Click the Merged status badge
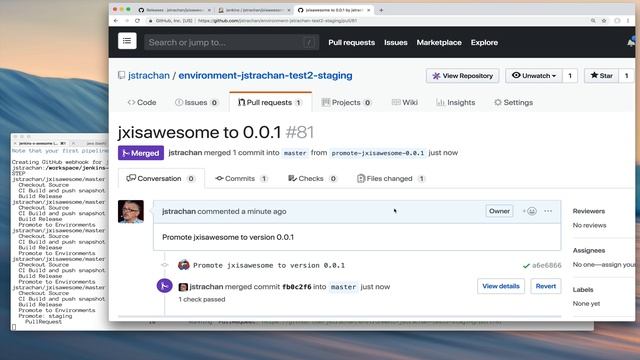The height and width of the screenshot is (360, 640). coord(141,153)
